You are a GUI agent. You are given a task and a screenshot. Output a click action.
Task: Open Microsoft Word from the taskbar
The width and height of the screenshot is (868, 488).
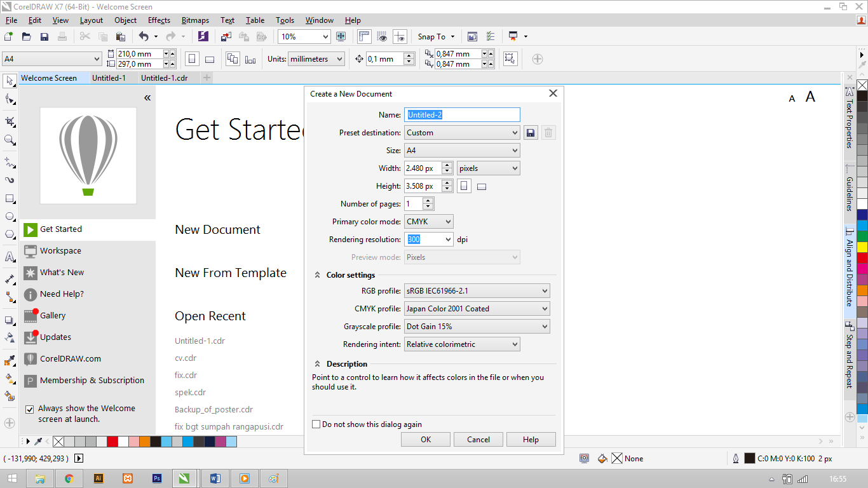pos(215,478)
